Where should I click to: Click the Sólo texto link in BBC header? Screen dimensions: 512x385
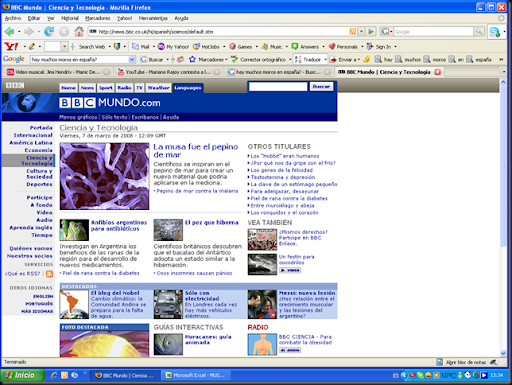(x=114, y=117)
